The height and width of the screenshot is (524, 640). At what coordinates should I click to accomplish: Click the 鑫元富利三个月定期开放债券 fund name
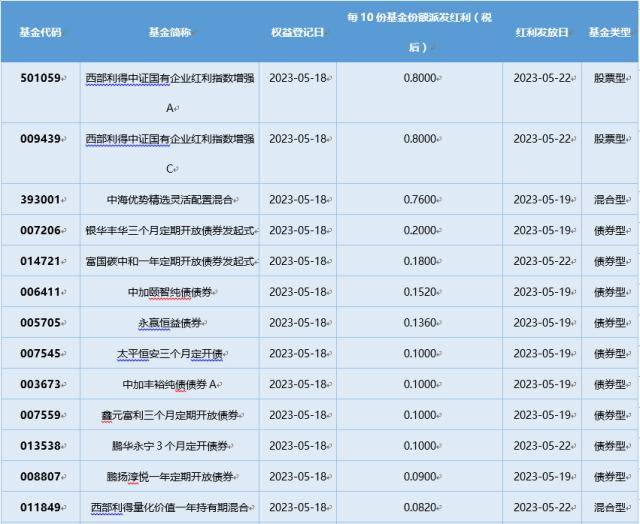tap(168, 415)
